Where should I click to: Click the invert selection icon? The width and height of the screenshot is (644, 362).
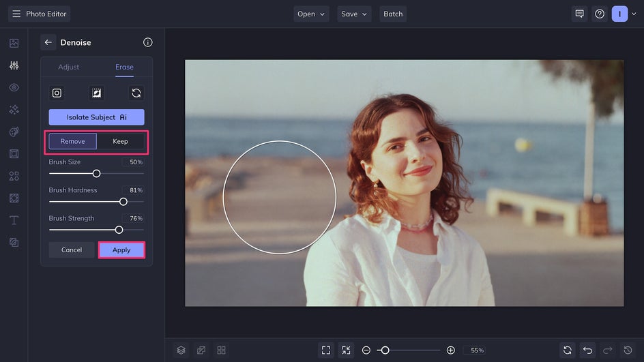coord(97,93)
